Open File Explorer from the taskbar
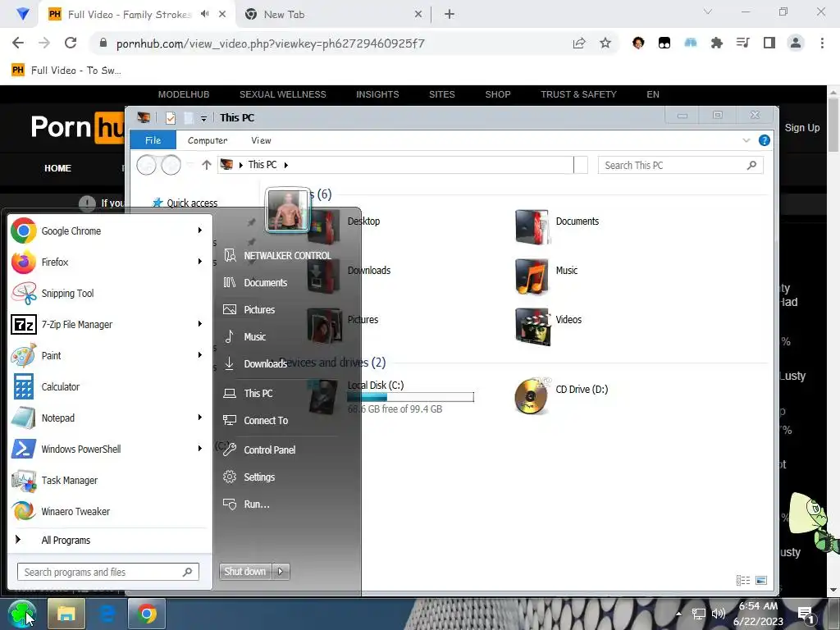 (x=66, y=614)
